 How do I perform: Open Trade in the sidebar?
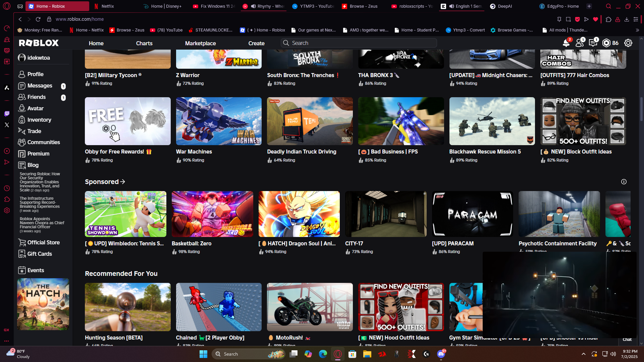tap(34, 131)
